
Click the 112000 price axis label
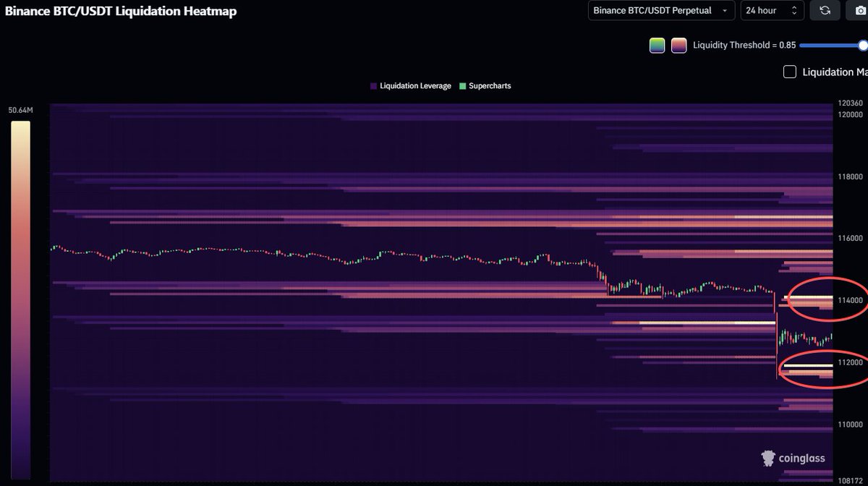click(x=851, y=362)
